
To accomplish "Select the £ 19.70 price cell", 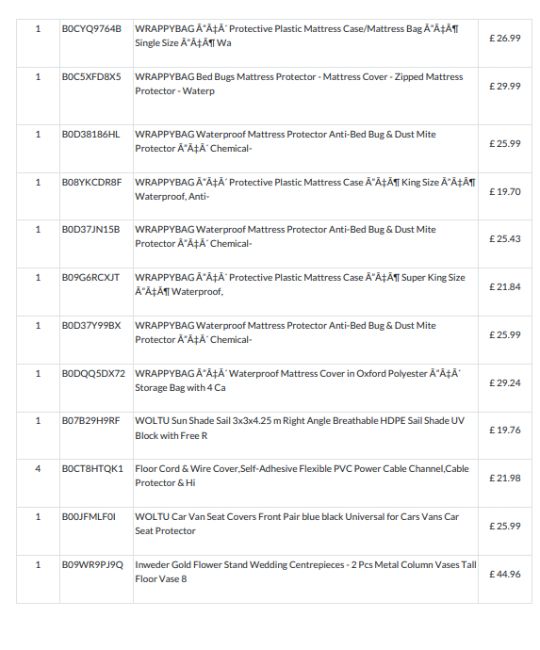I will point(505,192).
